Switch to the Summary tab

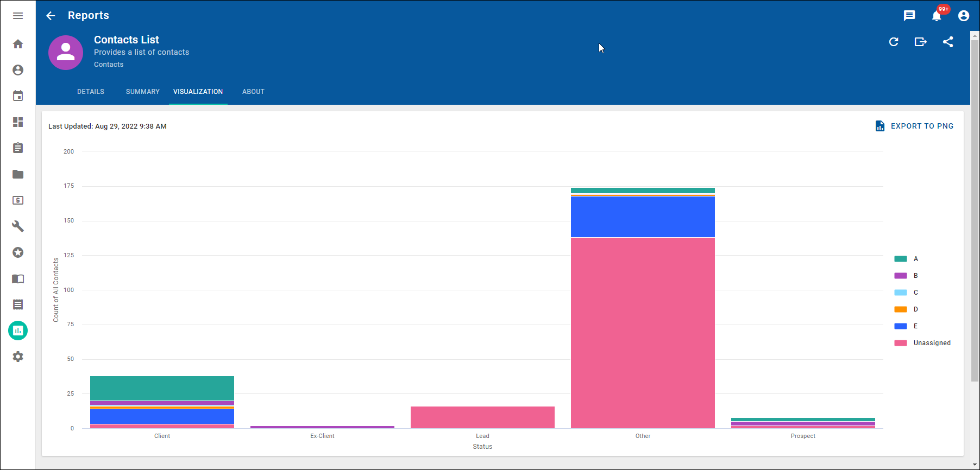tap(143, 92)
